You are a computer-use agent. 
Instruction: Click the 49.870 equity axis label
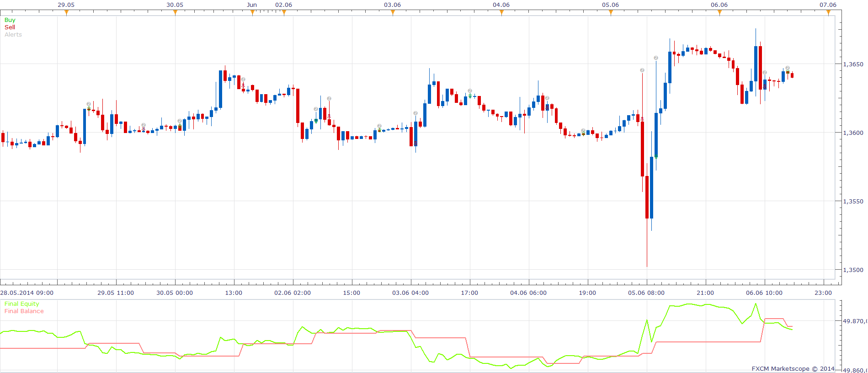(x=854, y=321)
